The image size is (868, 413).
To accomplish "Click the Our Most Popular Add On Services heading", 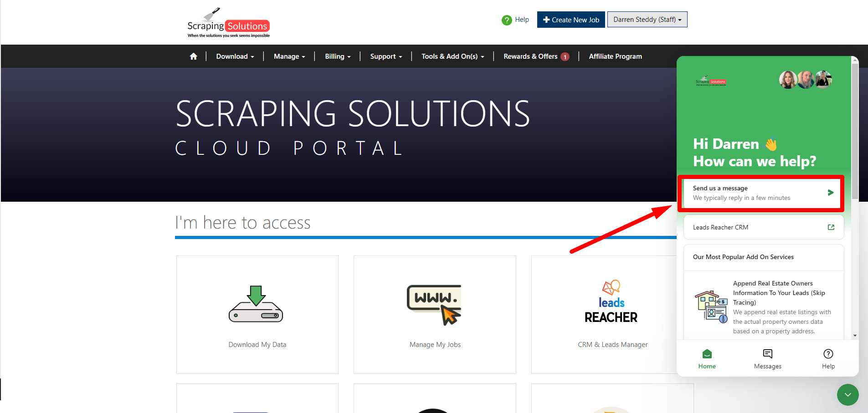I will coord(743,257).
